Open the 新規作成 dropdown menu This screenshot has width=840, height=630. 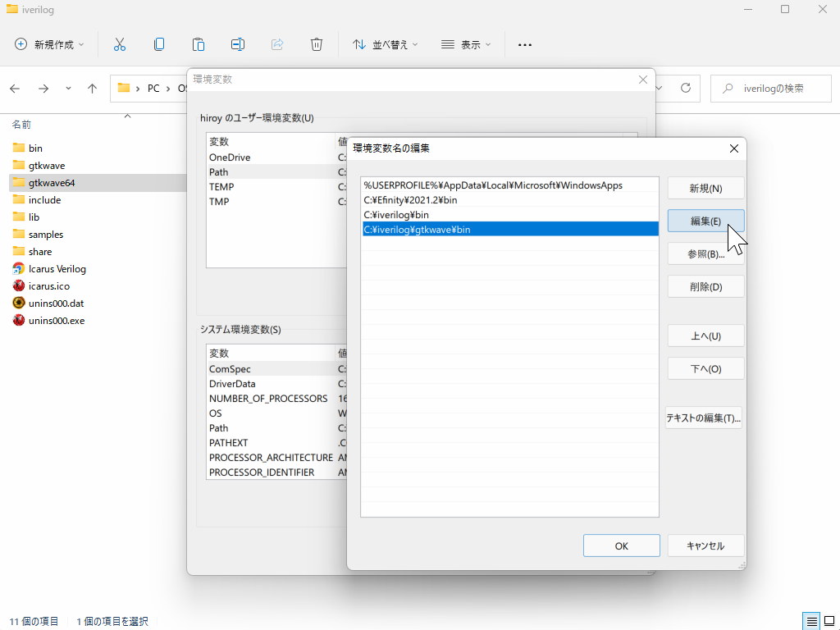[49, 44]
